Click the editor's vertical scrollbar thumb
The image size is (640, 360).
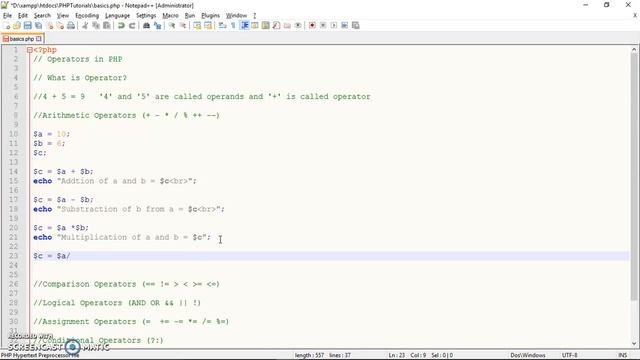click(x=634, y=177)
